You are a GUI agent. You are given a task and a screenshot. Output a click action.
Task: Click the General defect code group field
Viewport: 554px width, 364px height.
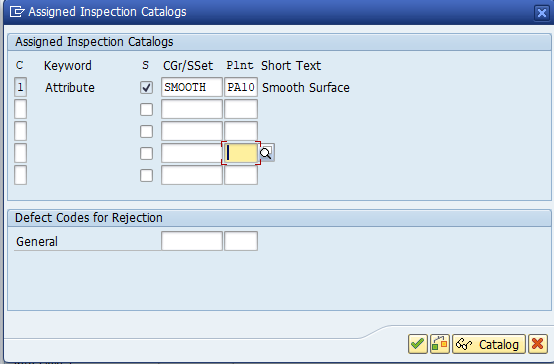point(192,241)
